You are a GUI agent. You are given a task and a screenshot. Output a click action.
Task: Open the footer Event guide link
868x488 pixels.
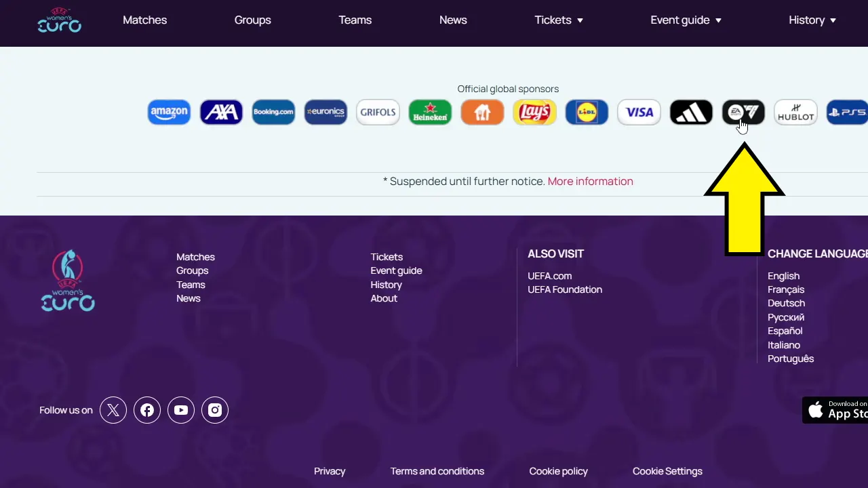[x=396, y=271]
